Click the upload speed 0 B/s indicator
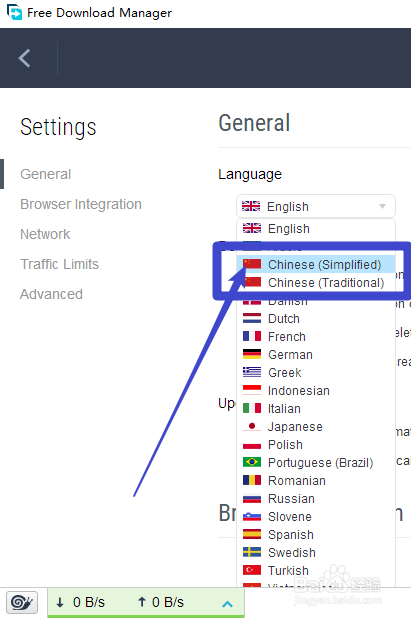 [x=160, y=602]
